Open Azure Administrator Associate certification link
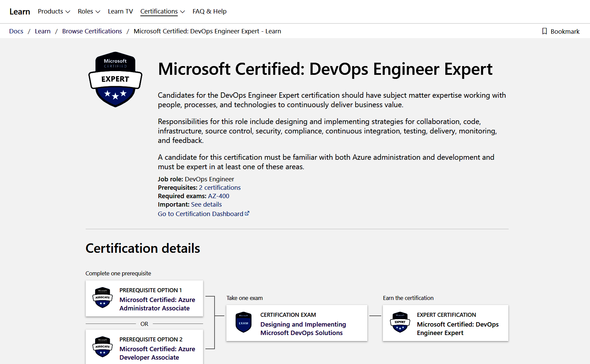Image resolution: width=590 pixels, height=364 pixels. tap(157, 304)
